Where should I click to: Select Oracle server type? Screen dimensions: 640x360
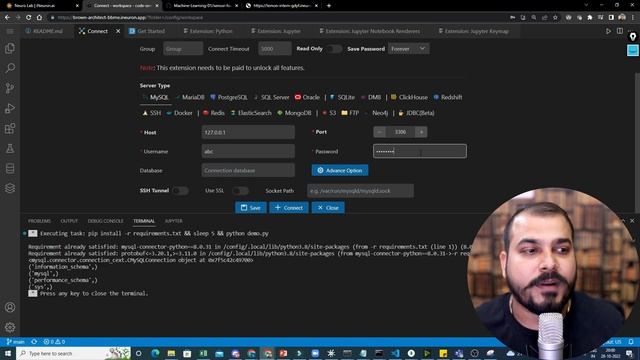click(307, 97)
